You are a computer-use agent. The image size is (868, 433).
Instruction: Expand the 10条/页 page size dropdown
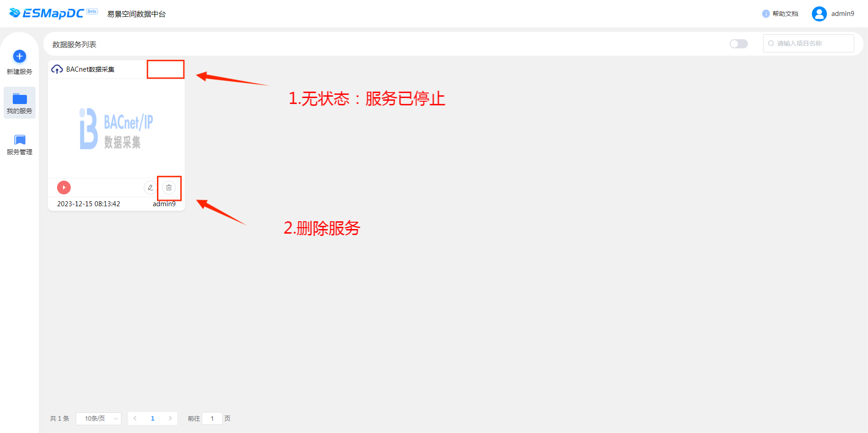99,418
